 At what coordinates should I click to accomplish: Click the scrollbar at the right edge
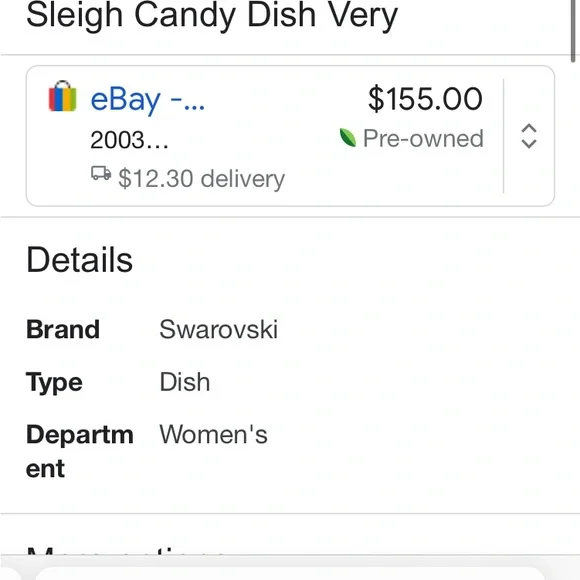573,31
